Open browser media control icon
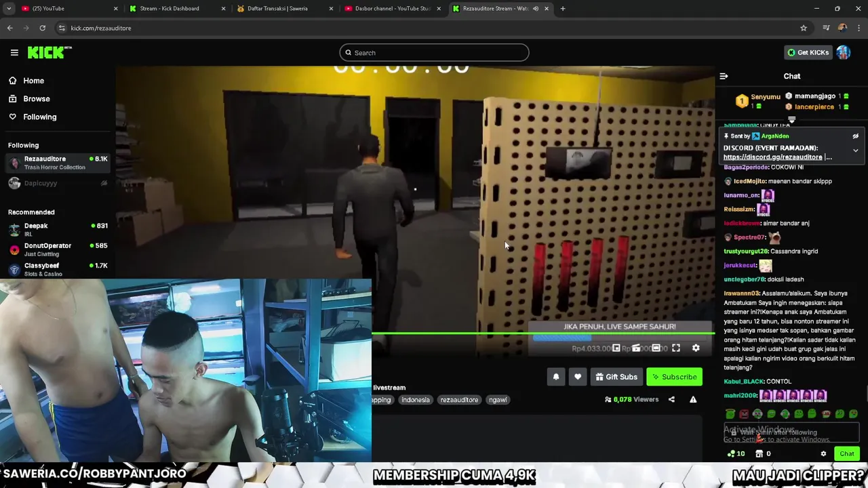Viewport: 868px width, 488px height. [x=826, y=28]
